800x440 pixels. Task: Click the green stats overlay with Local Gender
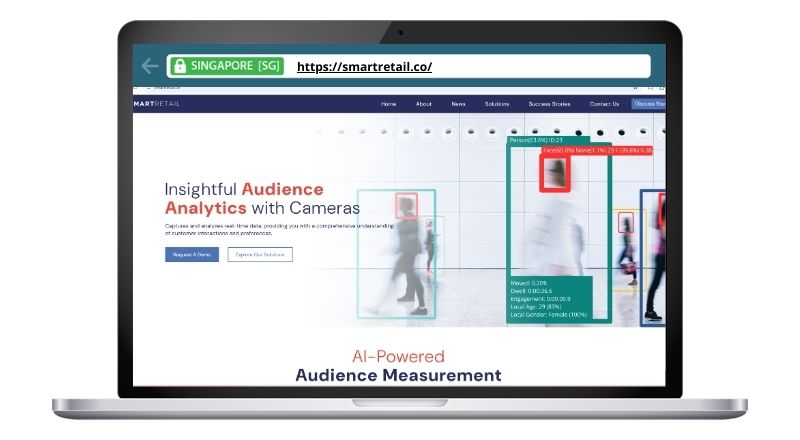pos(550,299)
